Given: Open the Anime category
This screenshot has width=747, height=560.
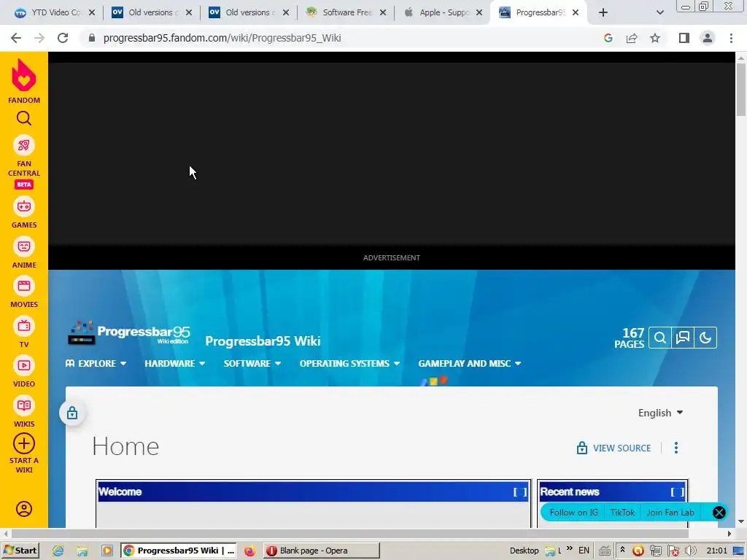Looking at the screenshot, I should (x=24, y=252).
